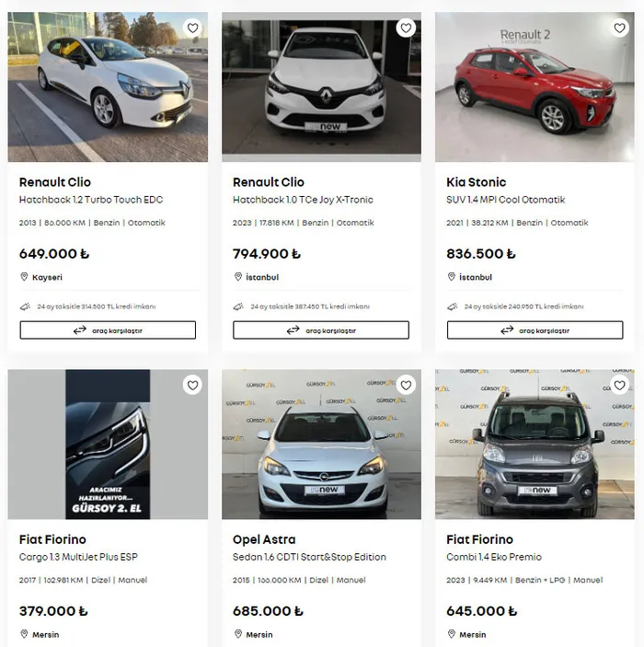644x647 pixels.
Task: Click 'araç karşılaştır' for the 794.900 ₺ Clio
Action: point(321,330)
